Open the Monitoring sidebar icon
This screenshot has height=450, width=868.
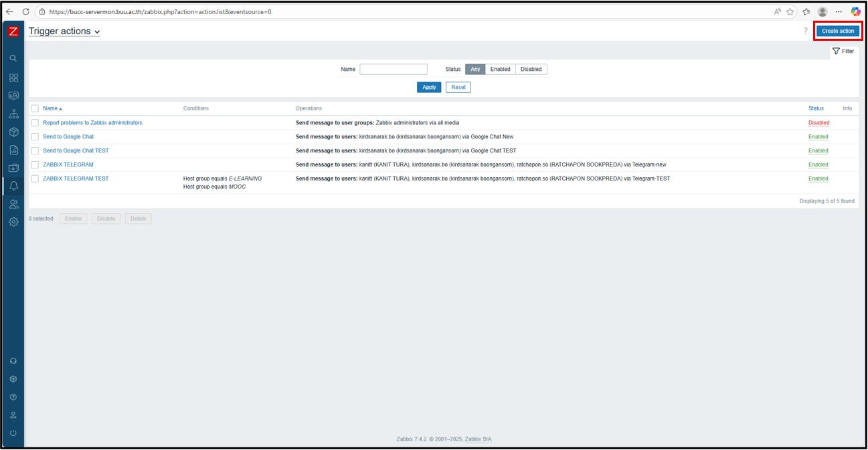pyautogui.click(x=13, y=96)
